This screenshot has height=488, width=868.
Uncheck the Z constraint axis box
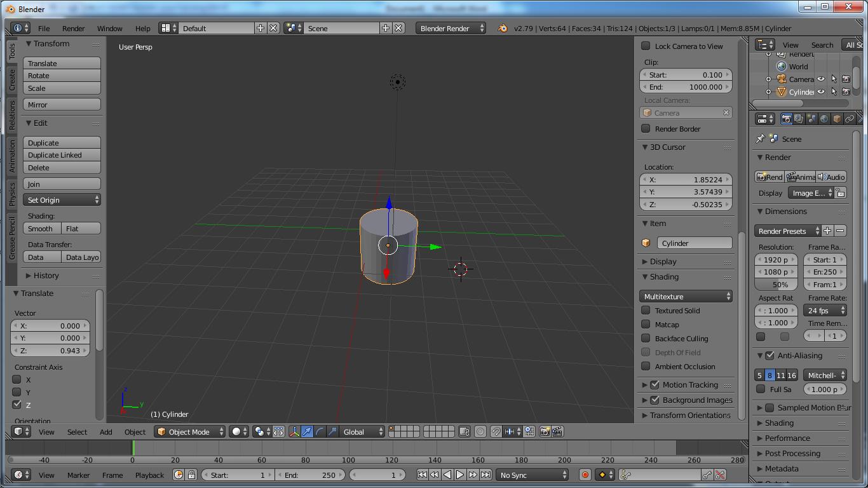[17, 405]
